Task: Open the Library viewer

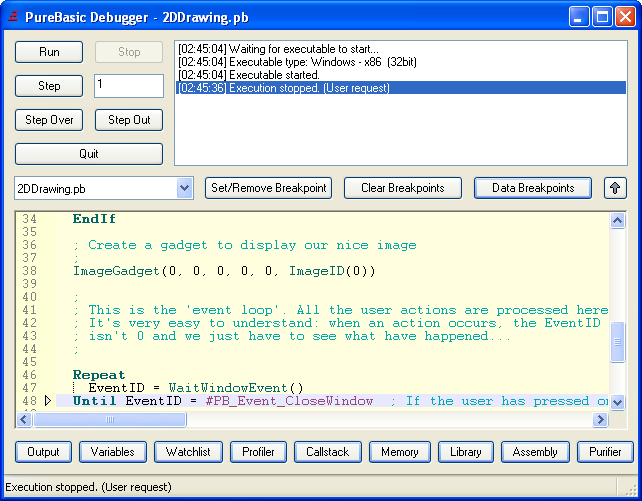Action: [466, 452]
